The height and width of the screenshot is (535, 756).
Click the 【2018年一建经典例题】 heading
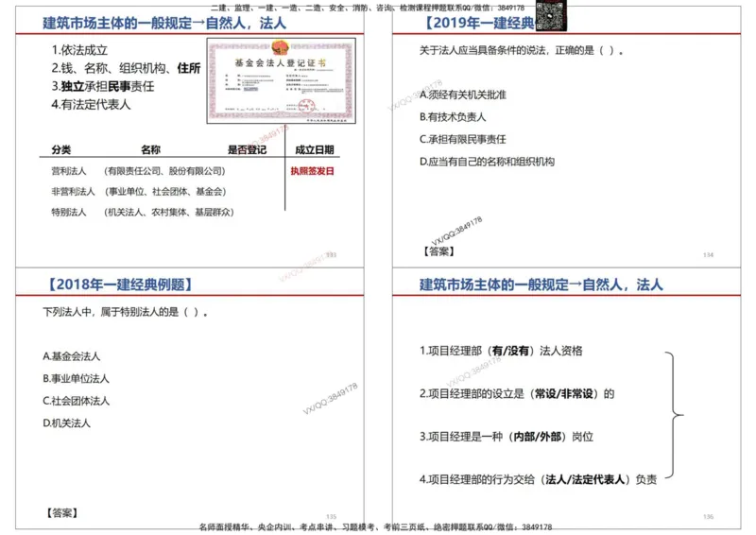pyautogui.click(x=121, y=285)
